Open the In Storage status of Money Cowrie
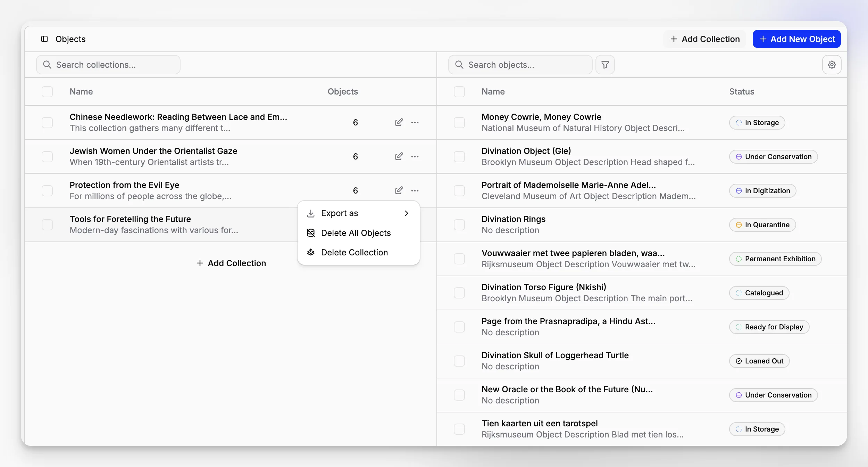 [x=757, y=123]
